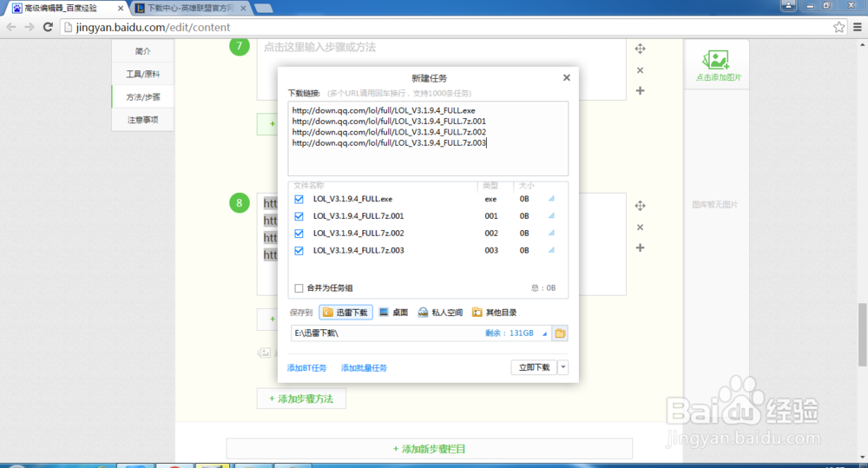The image size is (868, 468).
Task: Go to 方法/步骤 section in sidebar
Action: pyautogui.click(x=143, y=97)
